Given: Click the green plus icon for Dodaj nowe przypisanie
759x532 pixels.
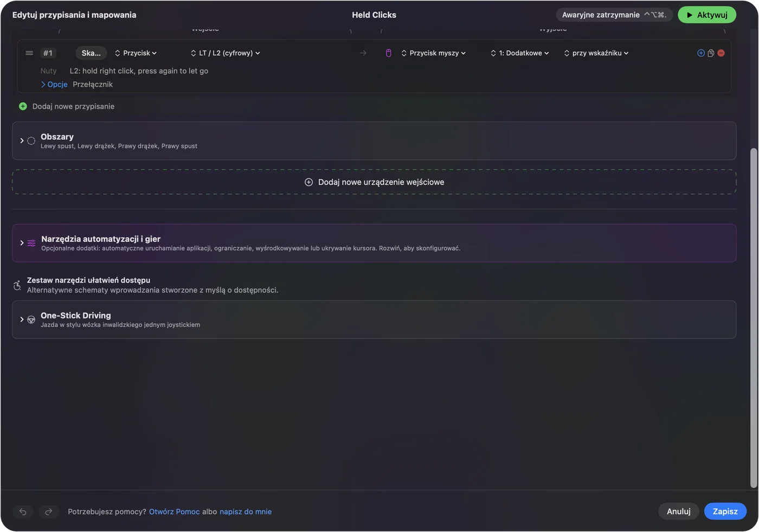Looking at the screenshot, I should click(23, 106).
